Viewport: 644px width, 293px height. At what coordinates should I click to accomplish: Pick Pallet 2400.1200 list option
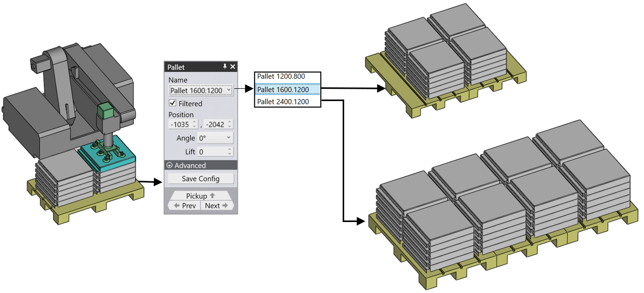coord(288,103)
